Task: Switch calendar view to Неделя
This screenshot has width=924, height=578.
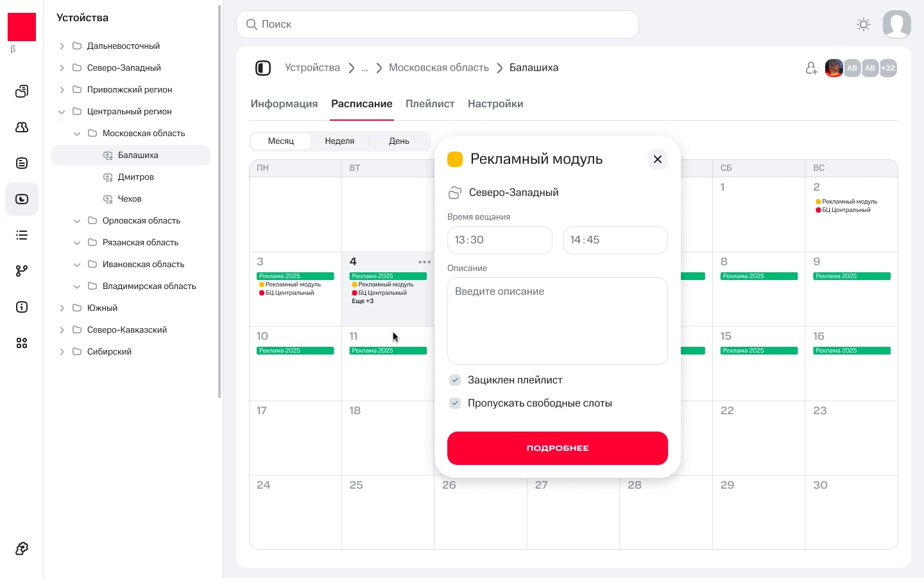Action: (x=339, y=141)
